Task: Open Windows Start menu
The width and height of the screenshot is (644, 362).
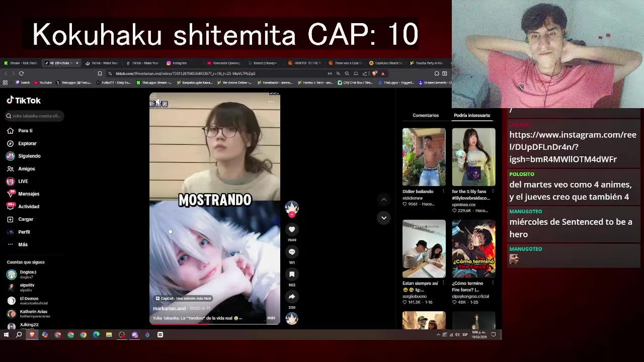Action: (6, 335)
